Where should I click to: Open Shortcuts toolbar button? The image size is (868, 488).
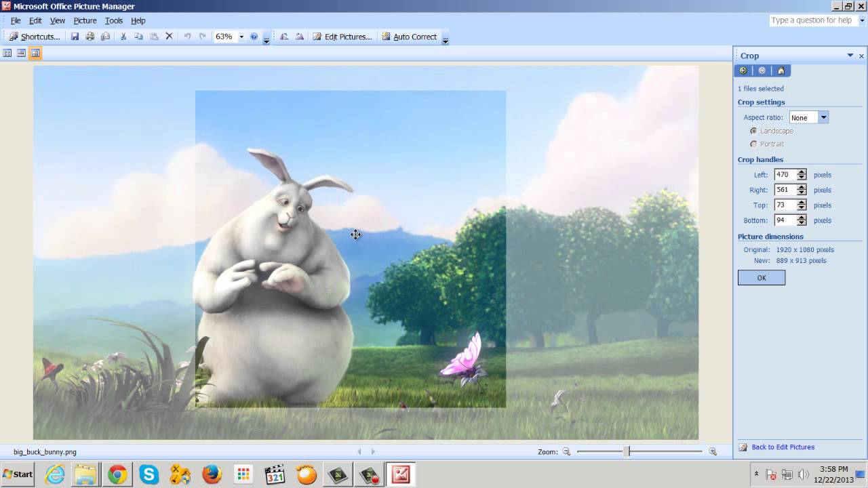click(35, 37)
